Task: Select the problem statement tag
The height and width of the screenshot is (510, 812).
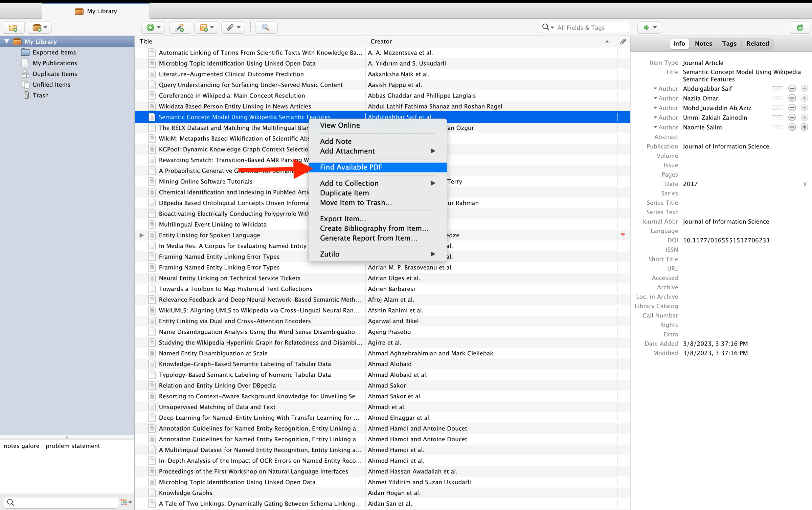Action: [x=73, y=446]
